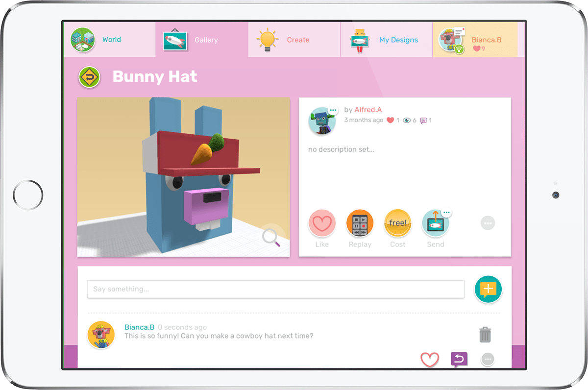
Task: Like Bianca.B's comment with heart
Action: (430, 360)
